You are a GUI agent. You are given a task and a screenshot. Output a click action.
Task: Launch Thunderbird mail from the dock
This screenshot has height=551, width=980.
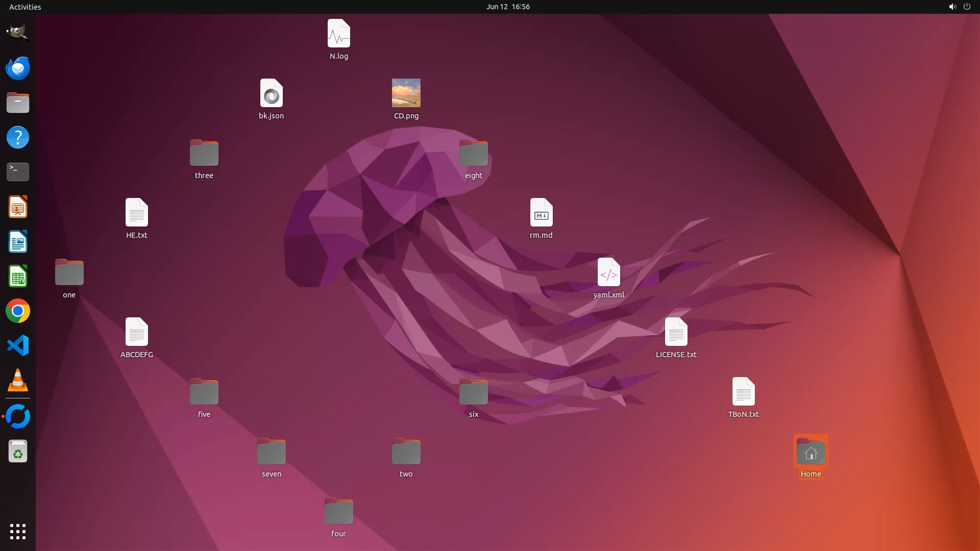[17, 68]
